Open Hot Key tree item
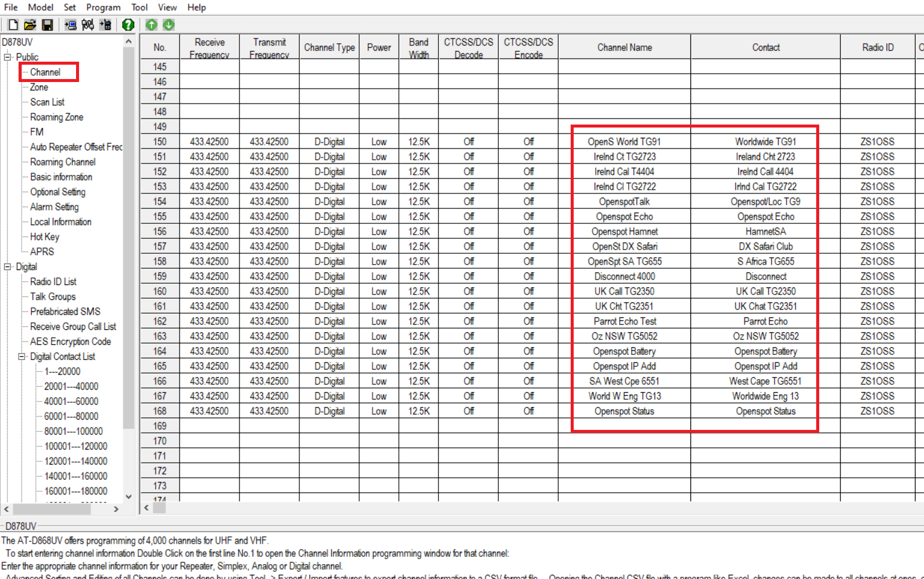924x579 pixels. pyautogui.click(x=44, y=237)
